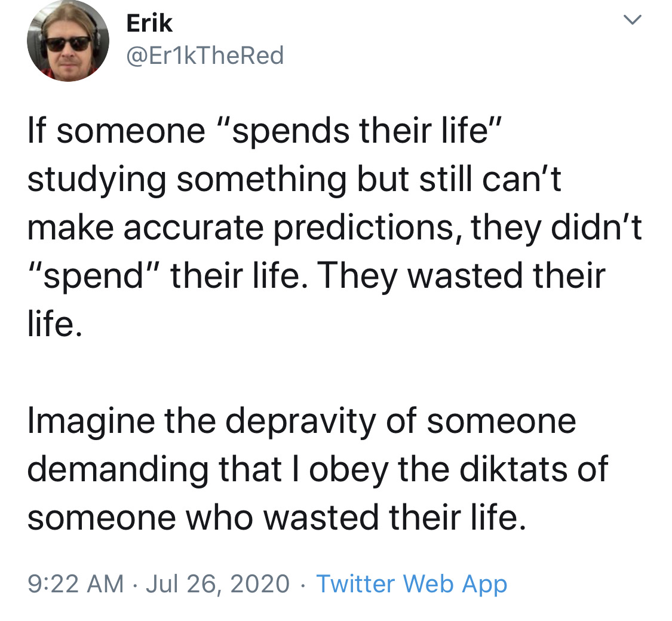Click the word demanding in the tweet
The width and height of the screenshot is (672, 621).
(x=118, y=470)
